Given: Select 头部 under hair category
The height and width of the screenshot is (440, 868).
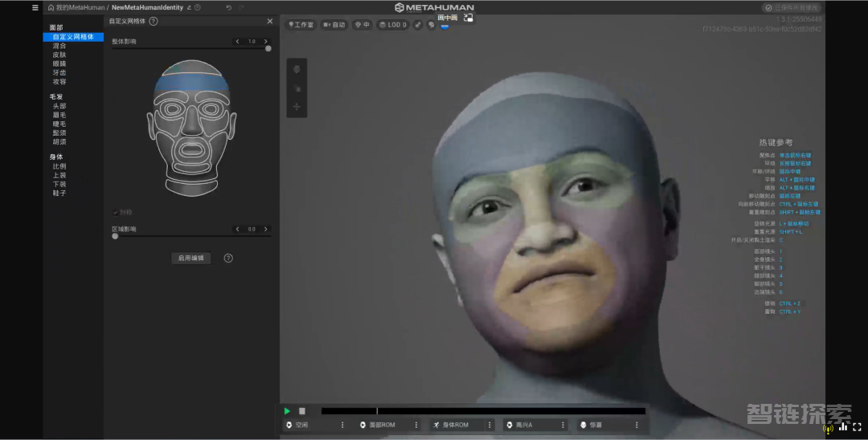Looking at the screenshot, I should pyautogui.click(x=59, y=106).
